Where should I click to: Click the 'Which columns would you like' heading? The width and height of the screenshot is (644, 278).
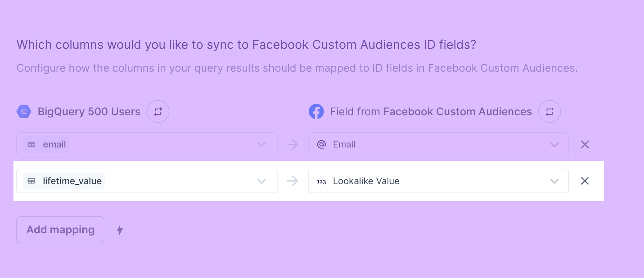pyautogui.click(x=246, y=45)
